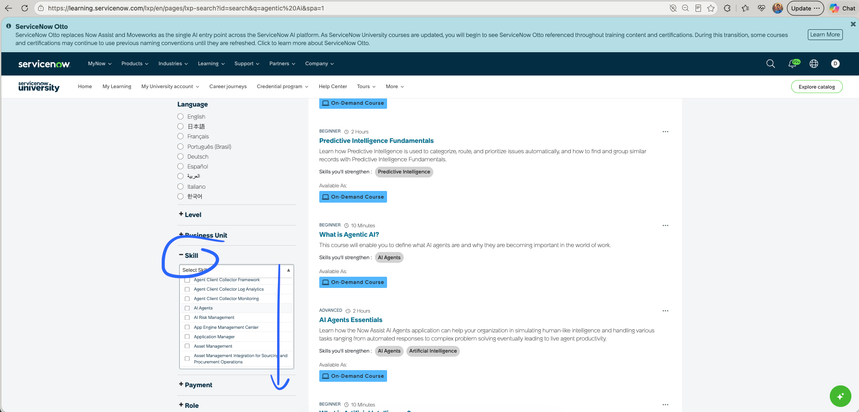Open the green sparkle assistant button
The width and height of the screenshot is (859, 412).
coord(839,396)
